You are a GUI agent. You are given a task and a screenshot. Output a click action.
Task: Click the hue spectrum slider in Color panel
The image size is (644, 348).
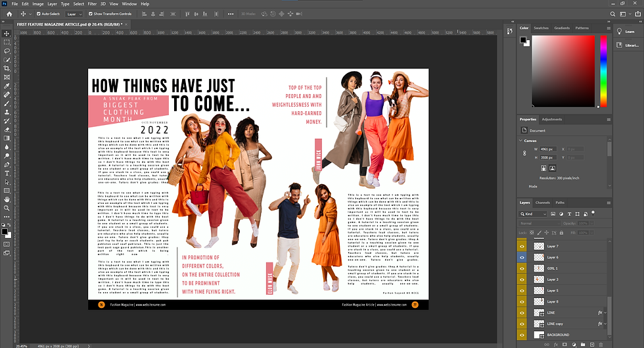[603, 71]
